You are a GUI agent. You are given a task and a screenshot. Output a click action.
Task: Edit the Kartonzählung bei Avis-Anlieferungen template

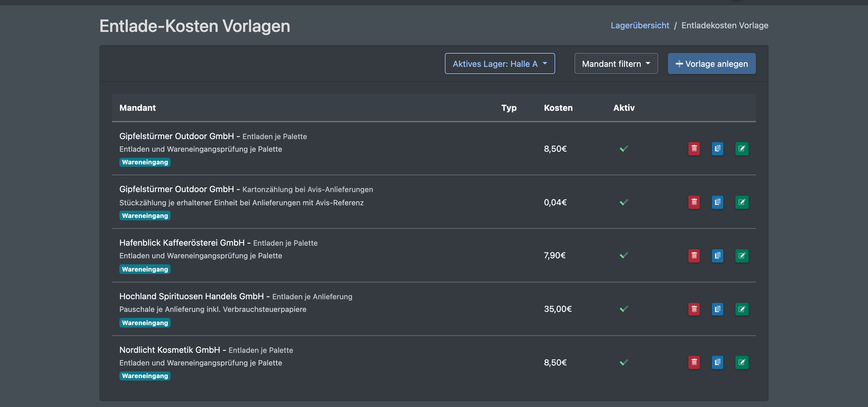tap(742, 202)
